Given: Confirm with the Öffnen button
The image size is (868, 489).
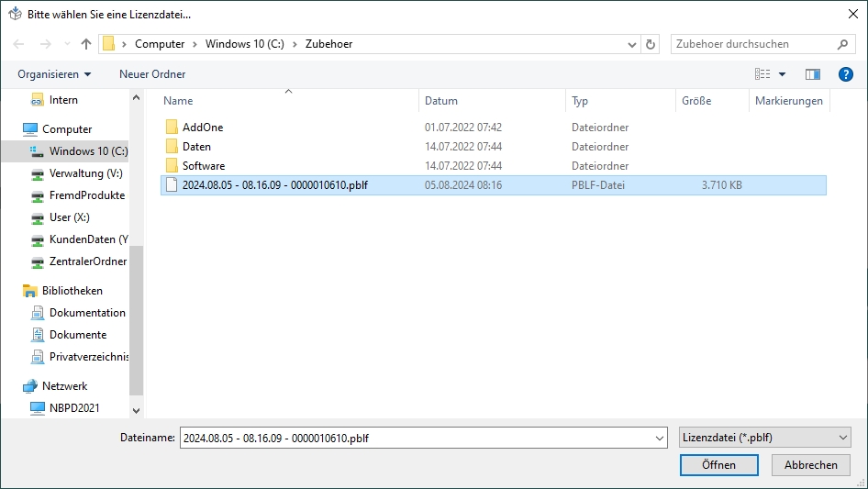Looking at the screenshot, I should click(719, 465).
